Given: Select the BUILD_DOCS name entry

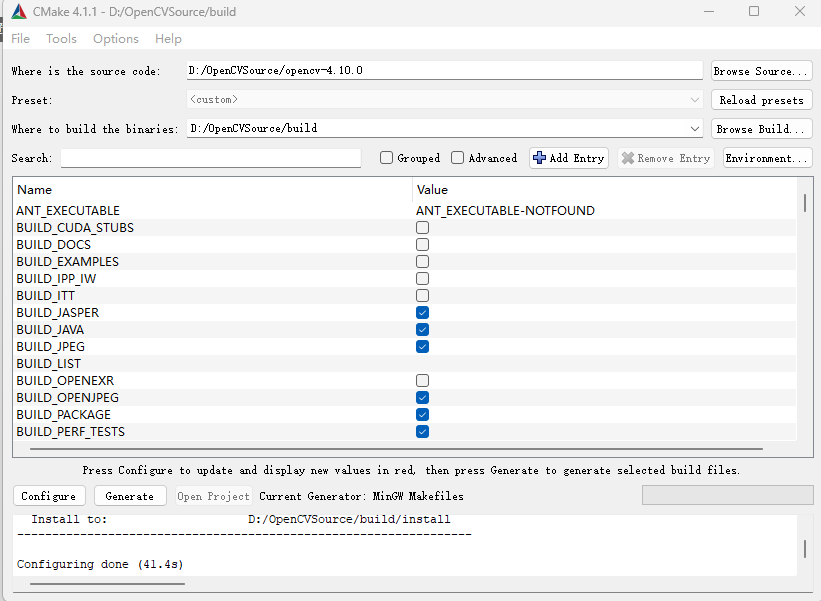Looking at the screenshot, I should (53, 244).
